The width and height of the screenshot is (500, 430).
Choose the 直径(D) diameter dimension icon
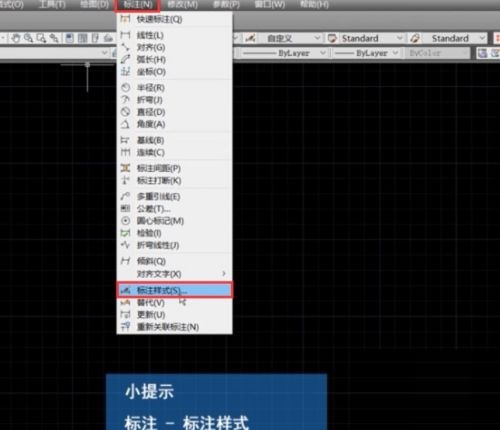click(125, 112)
